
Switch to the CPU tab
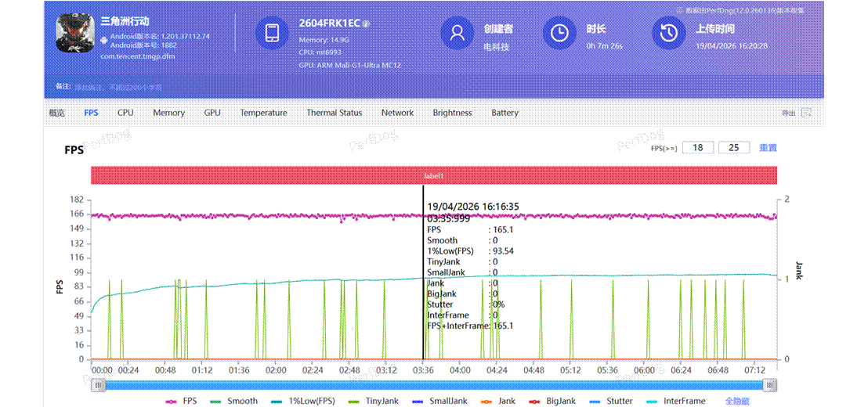pos(125,113)
